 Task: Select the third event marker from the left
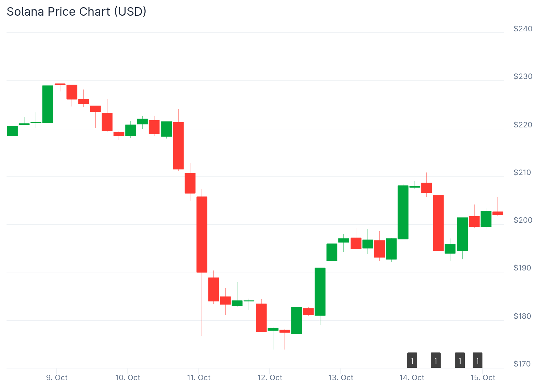point(460,360)
